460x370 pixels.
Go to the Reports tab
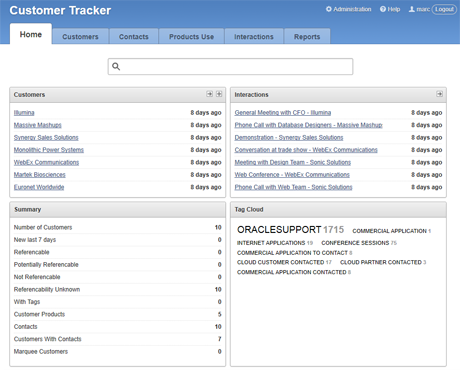point(307,36)
